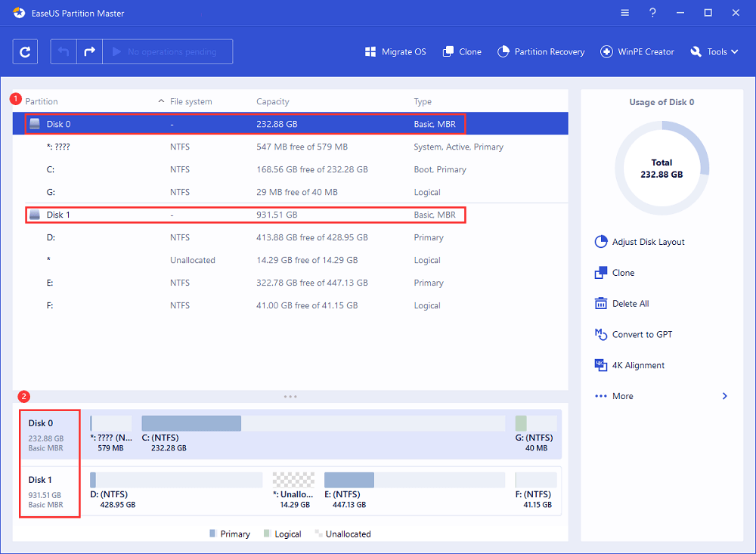756x554 pixels.
Task: Click the Logical legend color swatch
Action: tap(267, 534)
